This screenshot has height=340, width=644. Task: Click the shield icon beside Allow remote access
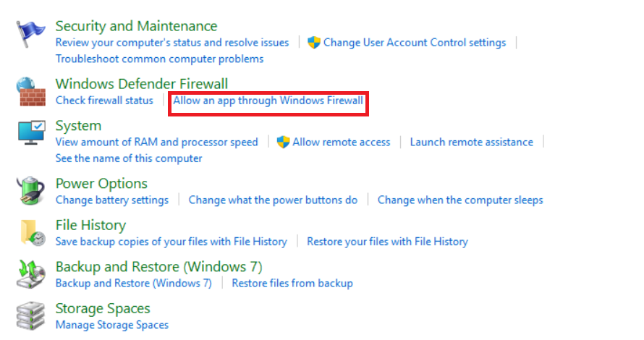pyautogui.click(x=284, y=142)
